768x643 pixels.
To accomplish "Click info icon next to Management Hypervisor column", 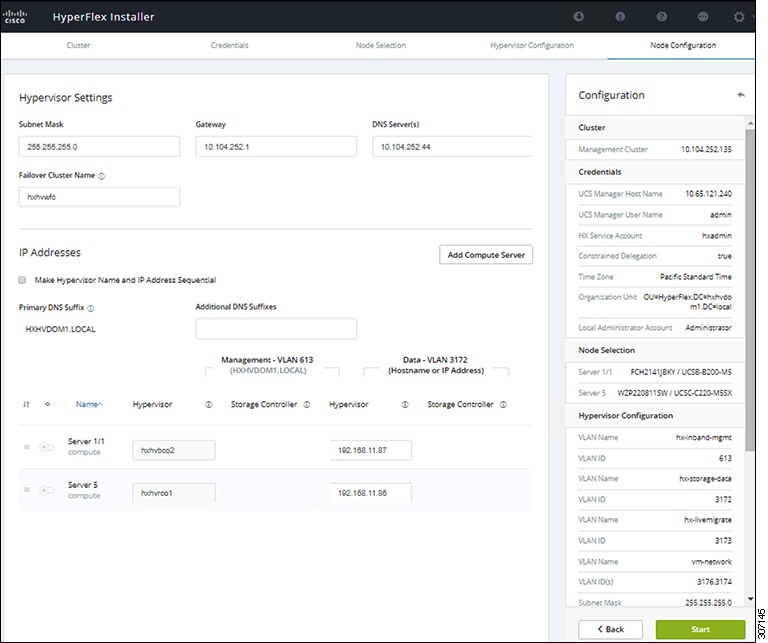I will (x=208, y=405).
